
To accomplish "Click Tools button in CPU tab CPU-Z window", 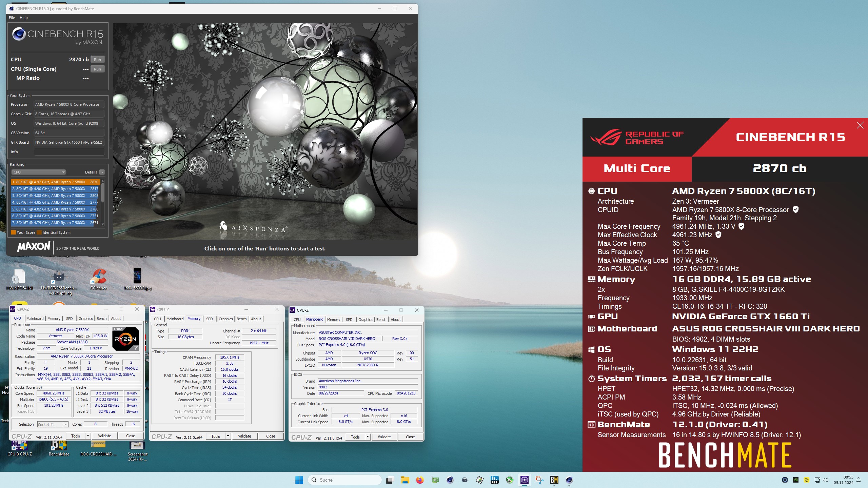I will tap(76, 436).
